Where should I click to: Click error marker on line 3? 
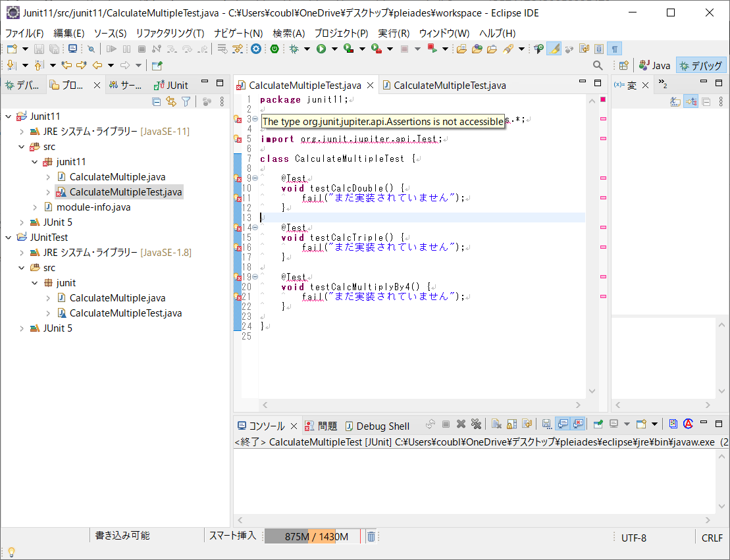click(238, 120)
